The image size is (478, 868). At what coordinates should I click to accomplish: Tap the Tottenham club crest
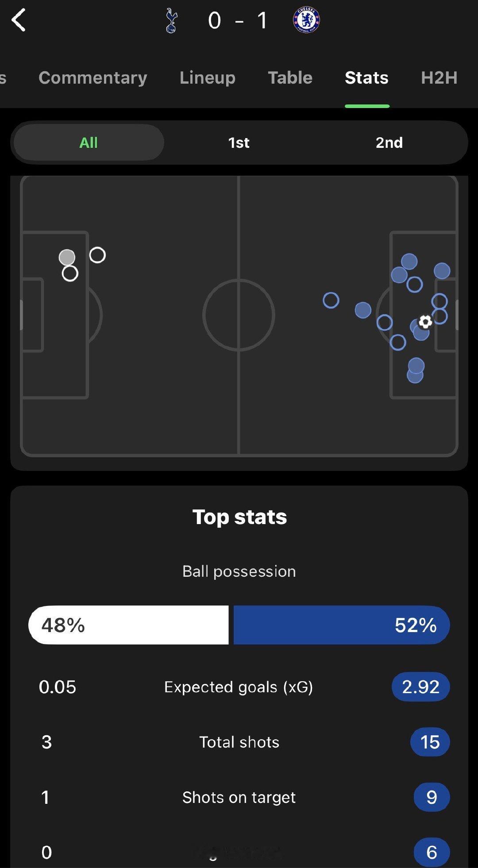[171, 21]
